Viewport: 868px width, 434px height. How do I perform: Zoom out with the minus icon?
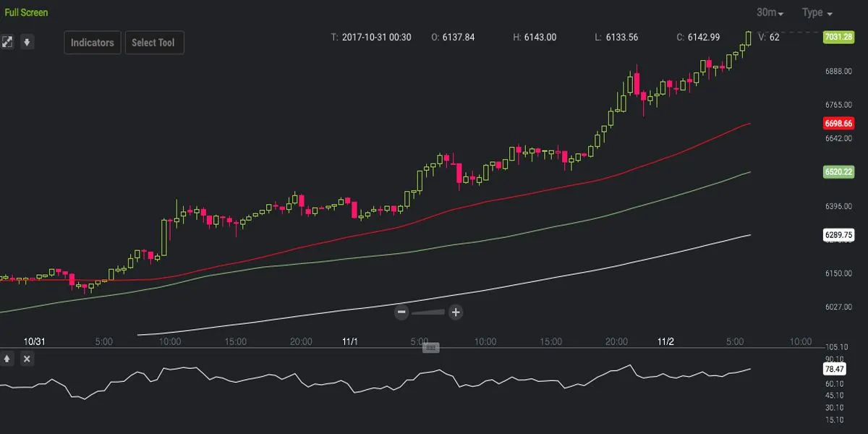point(402,312)
